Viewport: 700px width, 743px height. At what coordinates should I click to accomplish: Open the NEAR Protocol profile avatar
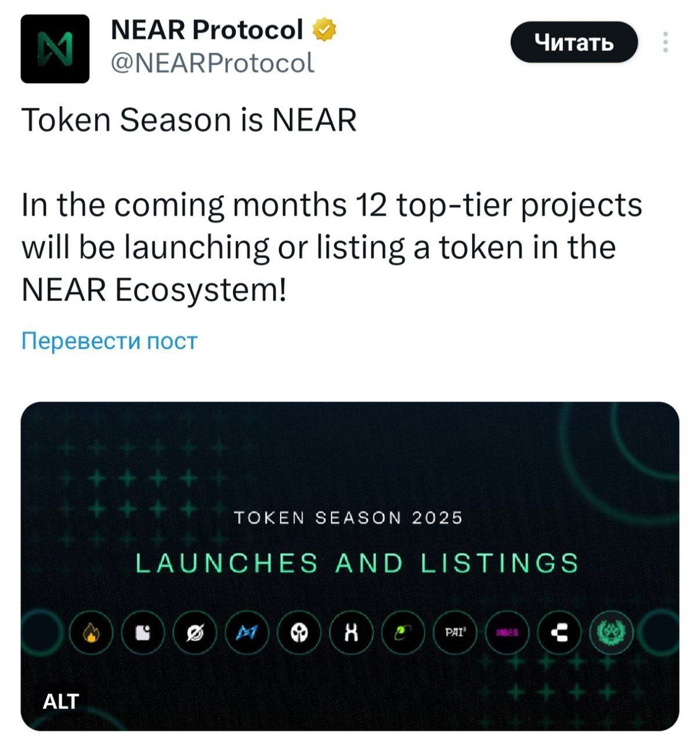click(x=55, y=50)
